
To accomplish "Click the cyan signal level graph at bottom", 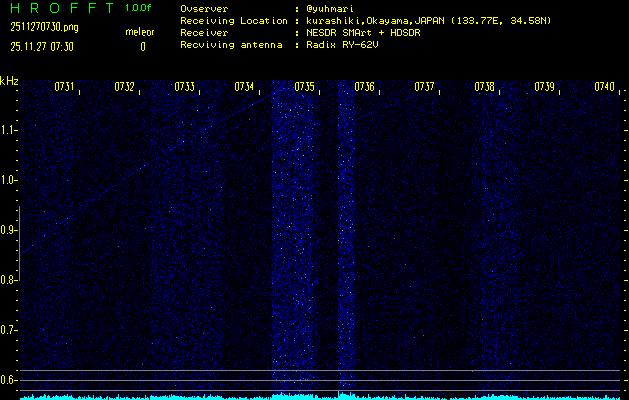I will (x=320, y=396).
